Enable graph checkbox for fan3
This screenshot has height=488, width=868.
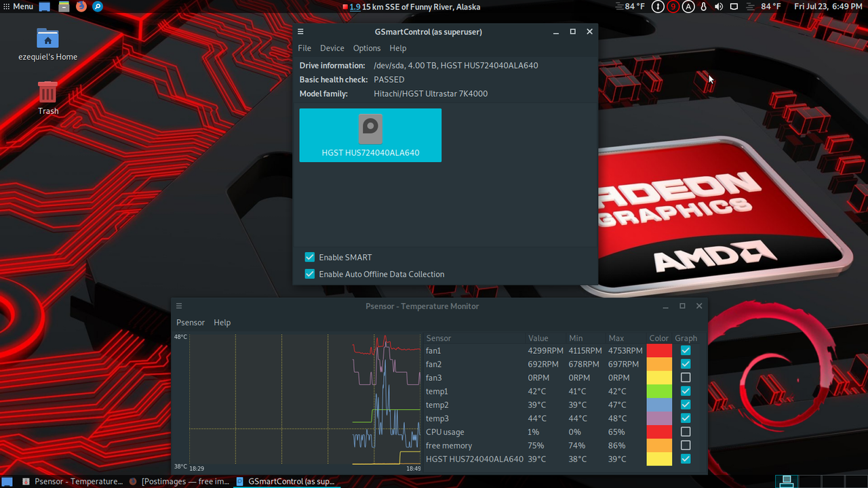[686, 378]
